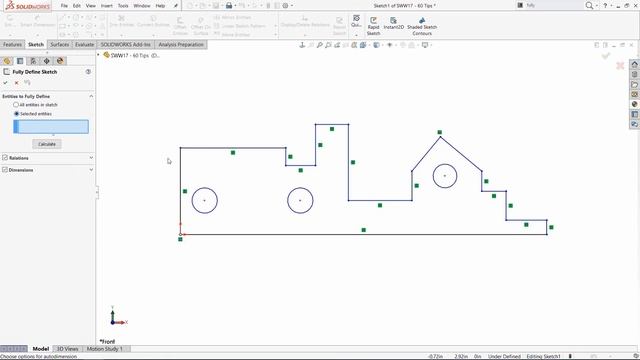Switch to the Surfaces tab
Screen dimensions: 640x360
tap(60, 44)
